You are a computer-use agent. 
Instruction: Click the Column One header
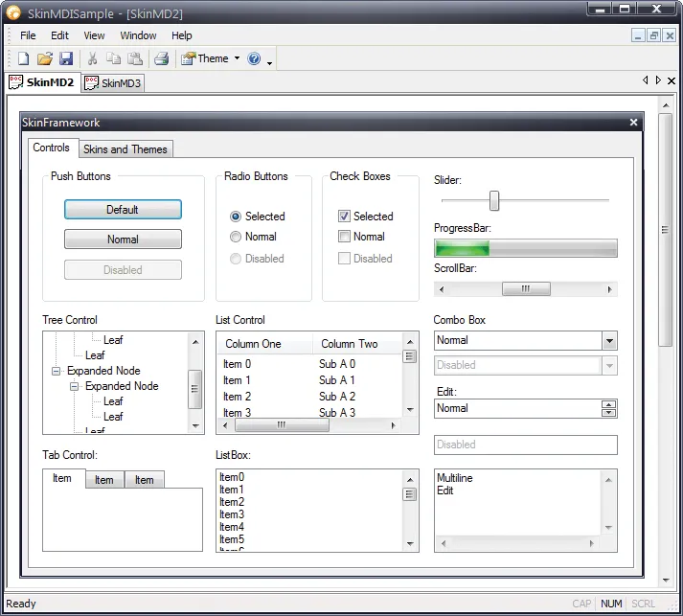point(264,344)
